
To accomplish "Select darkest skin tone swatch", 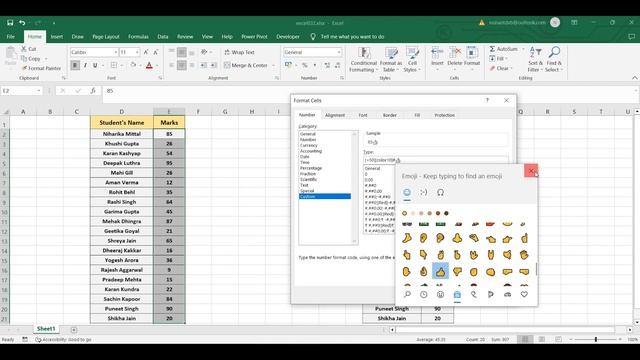I will 446,213.
